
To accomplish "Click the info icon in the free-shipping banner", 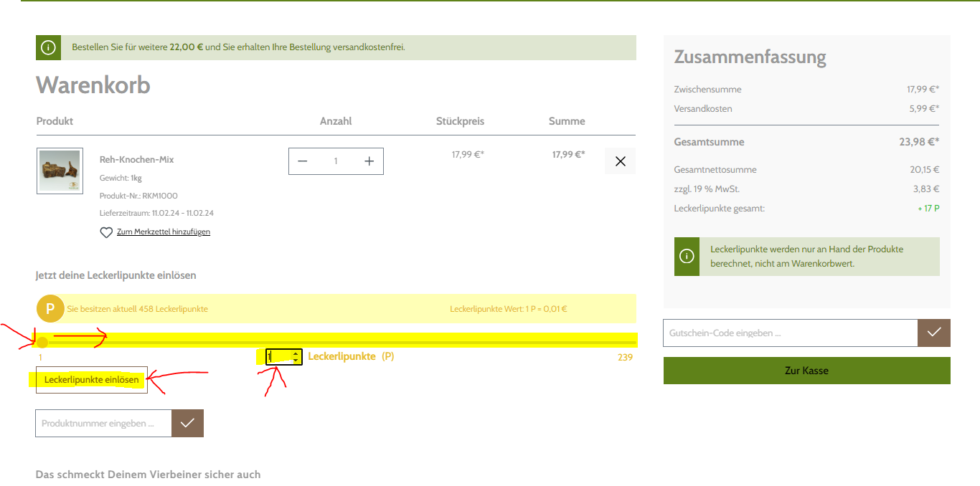I will tap(48, 48).
